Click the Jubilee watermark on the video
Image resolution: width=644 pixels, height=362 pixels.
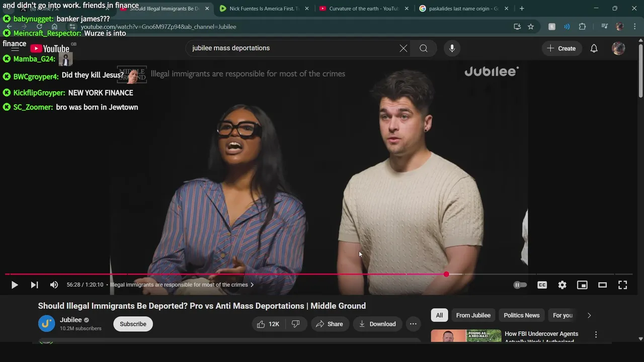(x=491, y=72)
